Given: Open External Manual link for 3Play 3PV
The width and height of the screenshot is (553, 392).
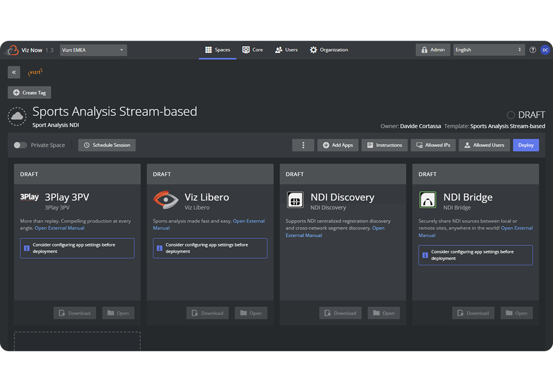Looking at the screenshot, I should pyautogui.click(x=59, y=228).
